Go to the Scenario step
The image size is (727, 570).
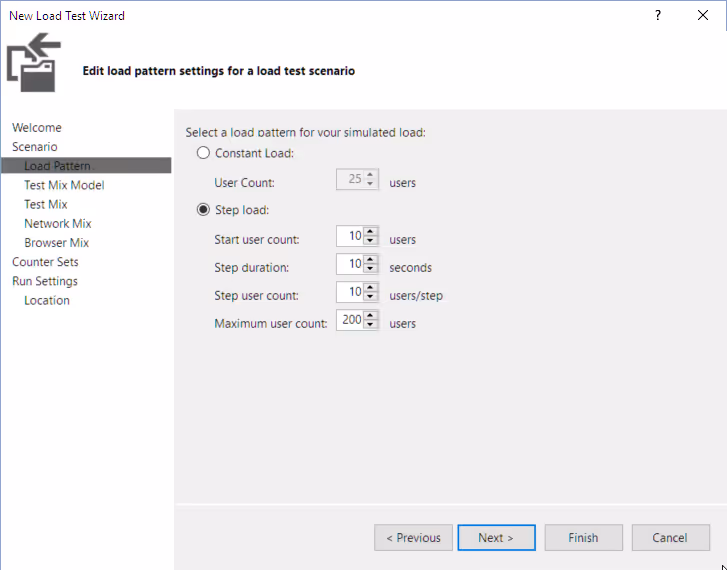point(35,147)
